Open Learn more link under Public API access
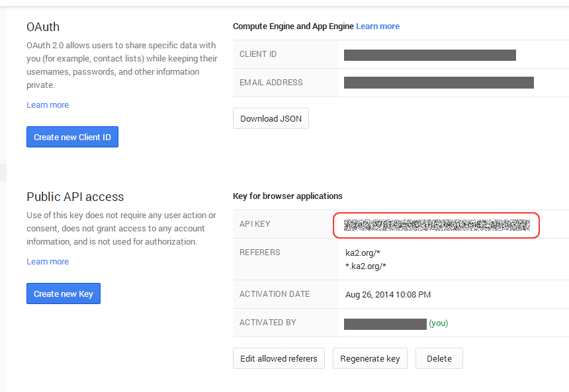Image resolution: width=569 pixels, height=392 pixels. (48, 262)
